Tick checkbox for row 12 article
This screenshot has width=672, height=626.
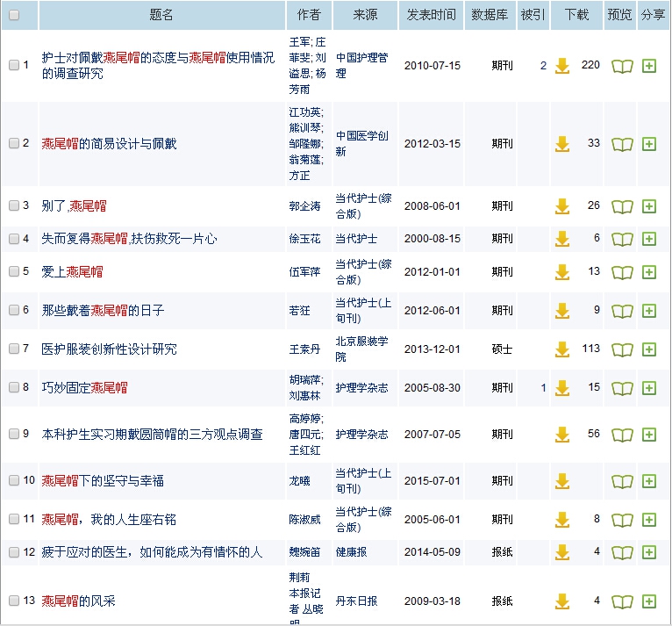[x=14, y=552]
